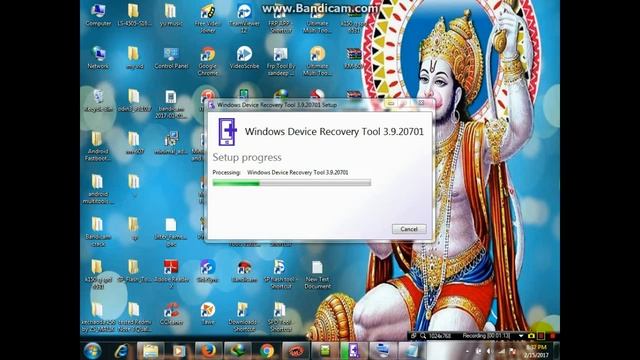Select the Recycle Bin icon
This screenshot has width=640, height=360.
pos(98,101)
